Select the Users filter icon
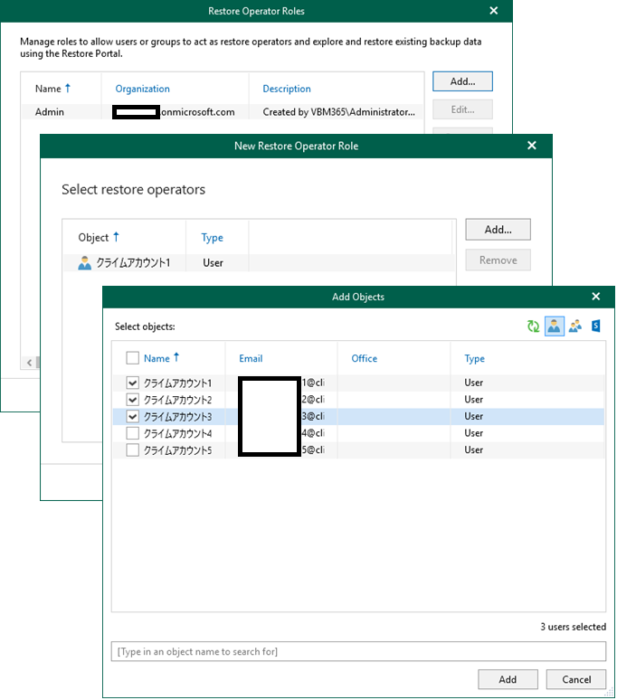617x700 pixels. click(x=554, y=326)
